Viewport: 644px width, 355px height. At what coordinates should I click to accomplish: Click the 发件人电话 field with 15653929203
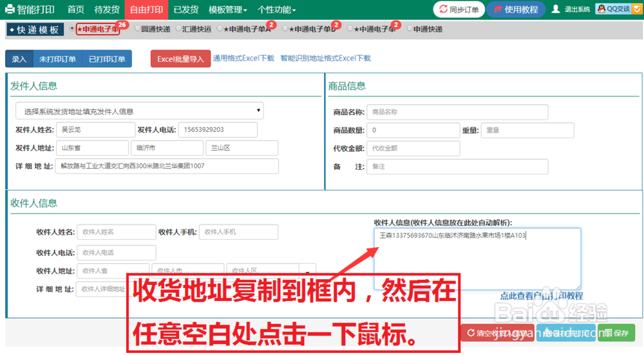point(218,129)
